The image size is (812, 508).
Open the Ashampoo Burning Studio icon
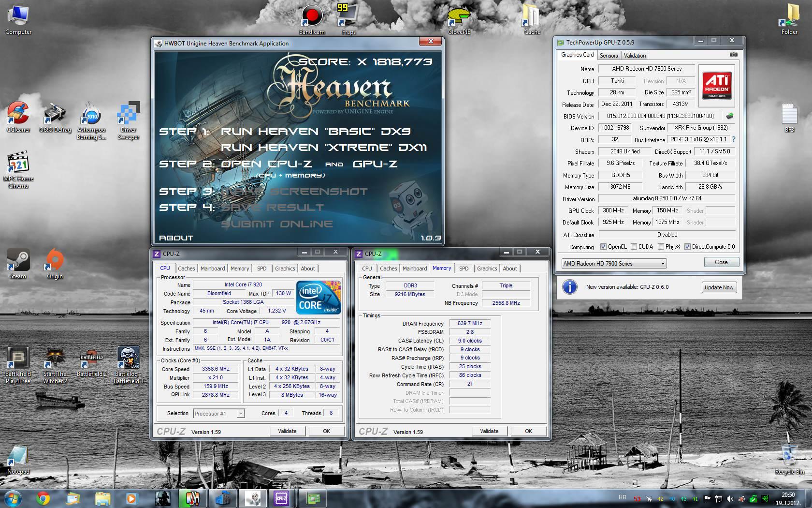pyautogui.click(x=91, y=120)
